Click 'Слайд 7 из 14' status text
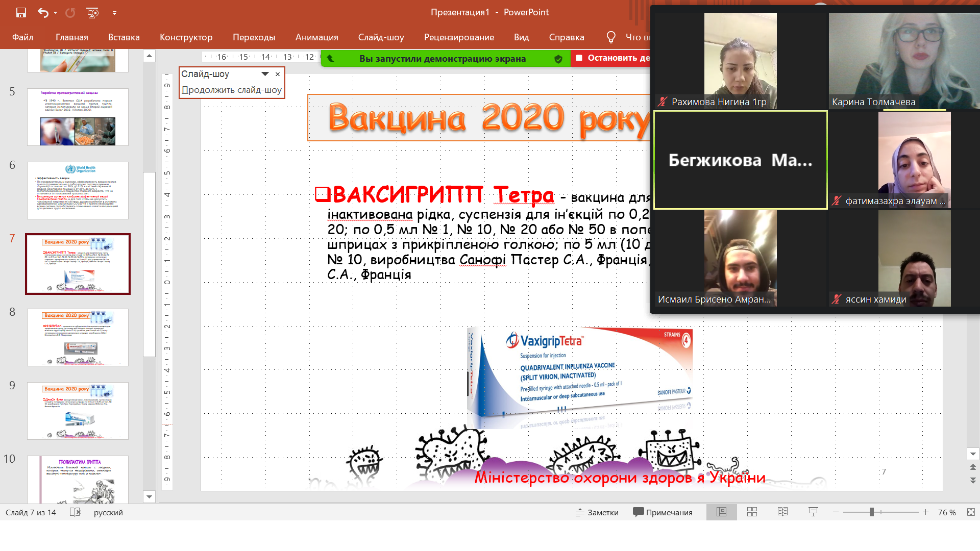Image resolution: width=980 pixels, height=551 pixels. (x=31, y=512)
